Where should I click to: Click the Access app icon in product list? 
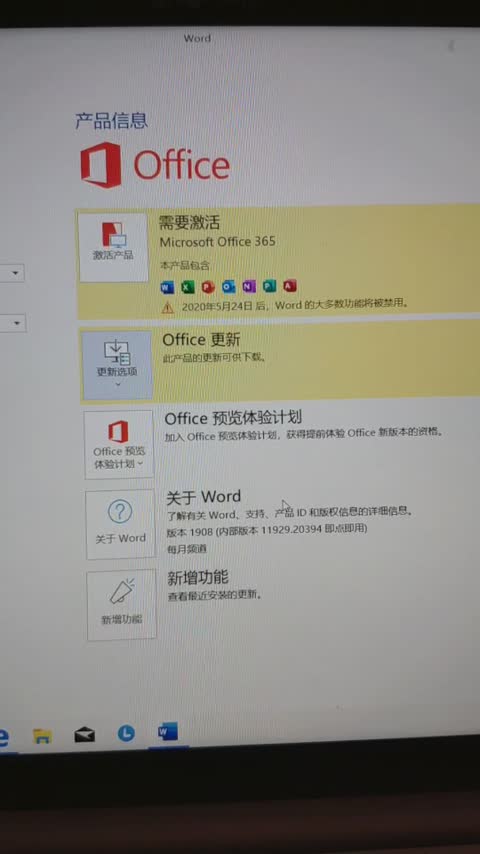click(x=290, y=286)
